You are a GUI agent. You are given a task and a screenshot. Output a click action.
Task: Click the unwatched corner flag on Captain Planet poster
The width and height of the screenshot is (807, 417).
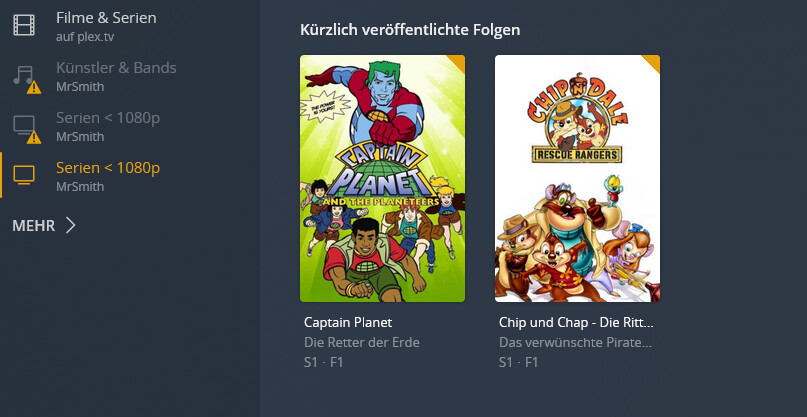coord(458,62)
